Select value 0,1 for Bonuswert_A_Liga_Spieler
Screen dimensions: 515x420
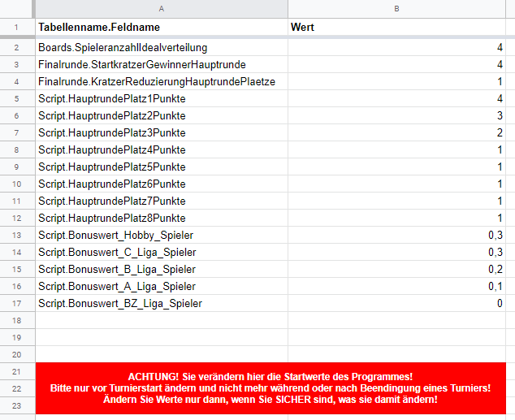(396, 287)
